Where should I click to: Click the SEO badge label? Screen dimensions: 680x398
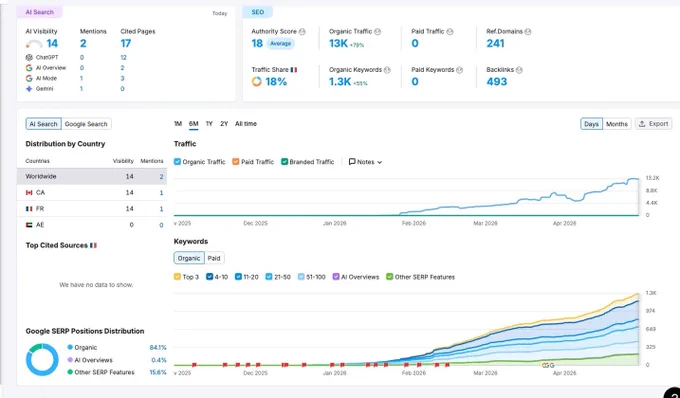pos(258,12)
